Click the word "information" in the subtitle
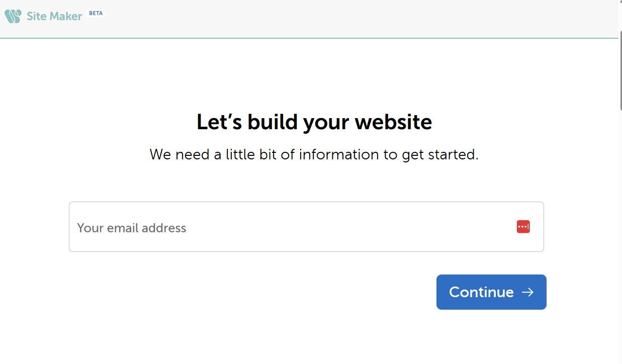The image size is (622, 364). [x=339, y=154]
